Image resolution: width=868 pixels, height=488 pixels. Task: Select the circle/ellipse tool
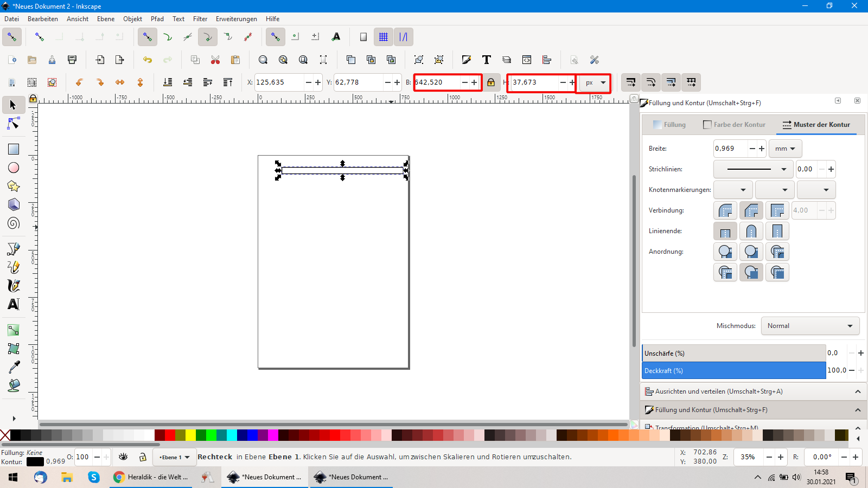[14, 168]
